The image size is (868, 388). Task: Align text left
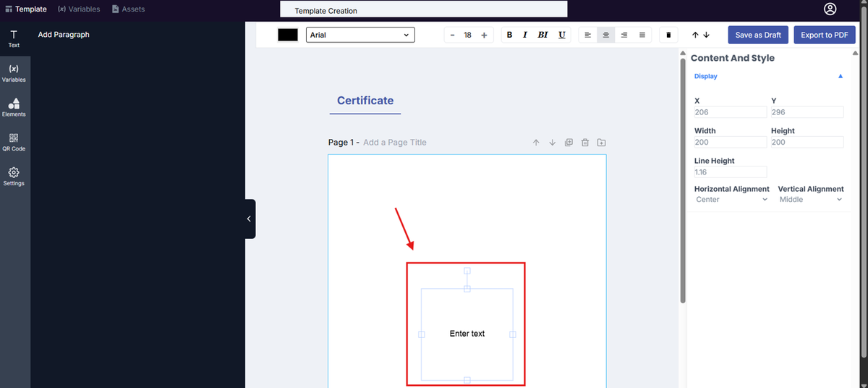587,35
